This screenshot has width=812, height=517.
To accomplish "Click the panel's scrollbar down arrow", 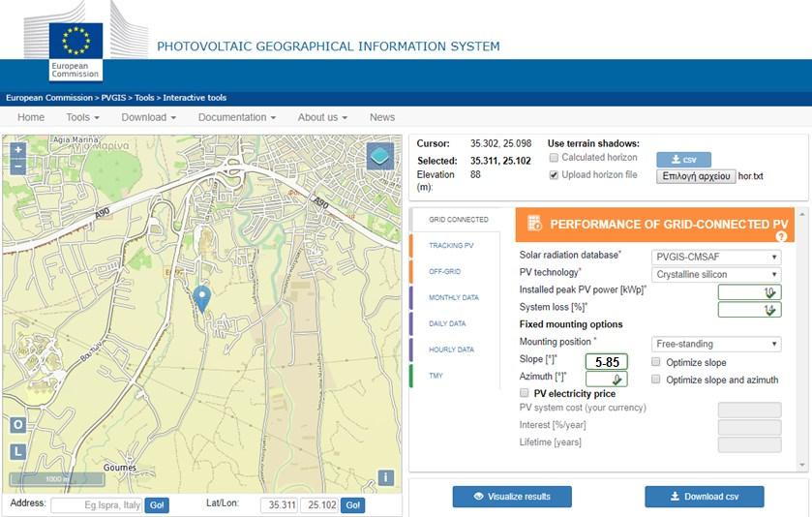I will click(802, 465).
